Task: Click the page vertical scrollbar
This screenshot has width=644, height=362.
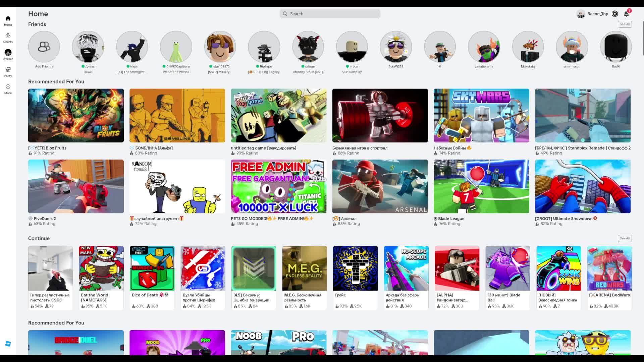Action: (x=643, y=39)
